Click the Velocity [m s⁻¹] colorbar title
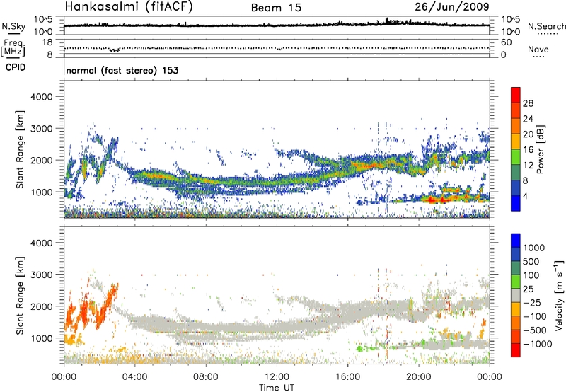This screenshot has width=566, height=392. point(559,295)
